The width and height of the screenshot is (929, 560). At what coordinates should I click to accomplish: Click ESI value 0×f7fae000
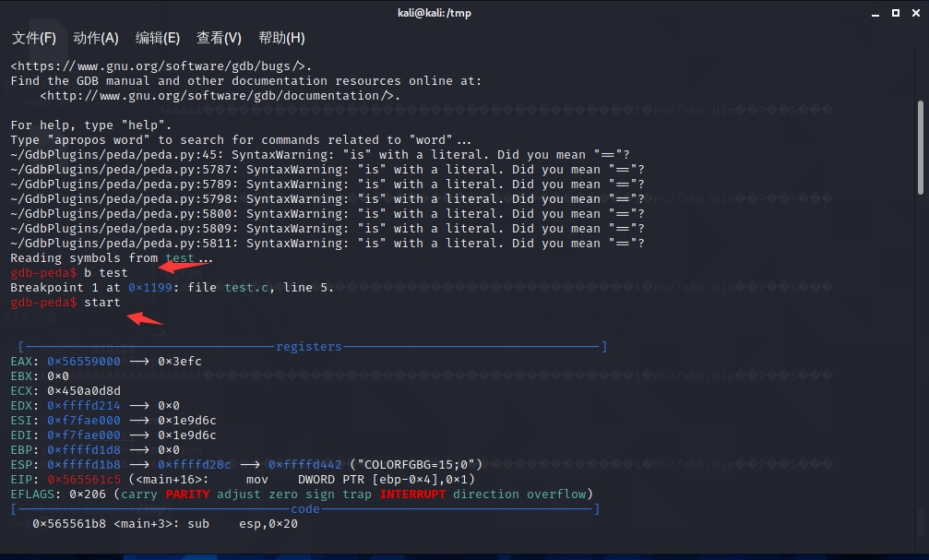84,421
